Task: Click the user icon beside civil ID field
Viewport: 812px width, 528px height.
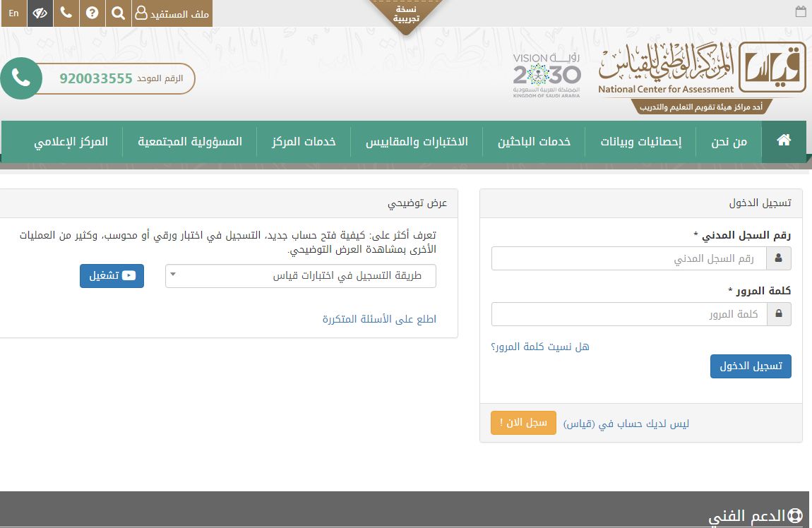Action: pos(778,258)
